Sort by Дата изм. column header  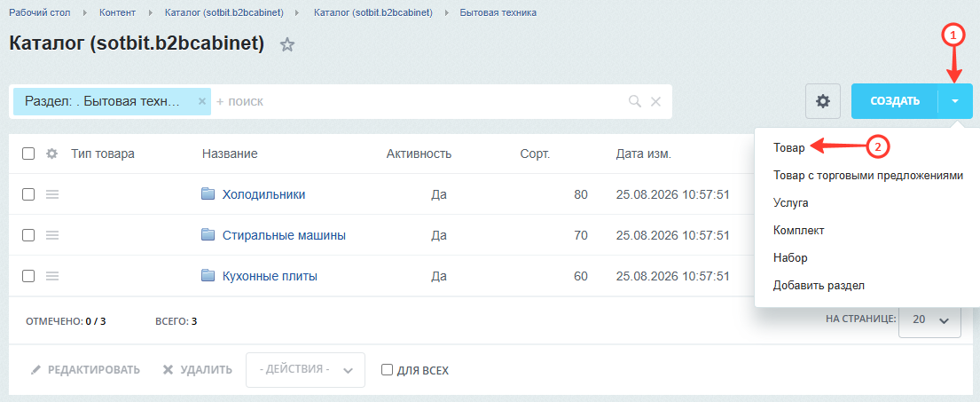coord(644,154)
